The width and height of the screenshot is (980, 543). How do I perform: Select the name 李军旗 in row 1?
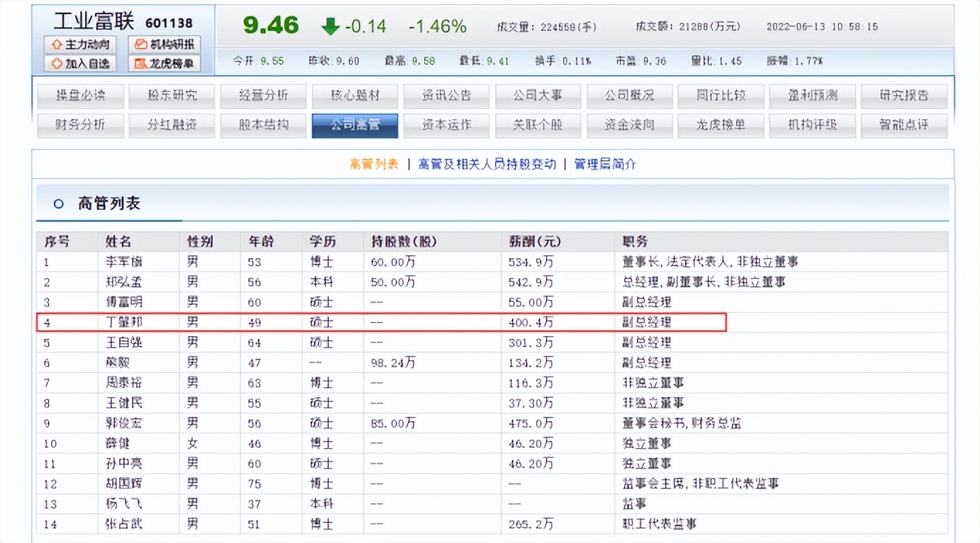coord(124,262)
